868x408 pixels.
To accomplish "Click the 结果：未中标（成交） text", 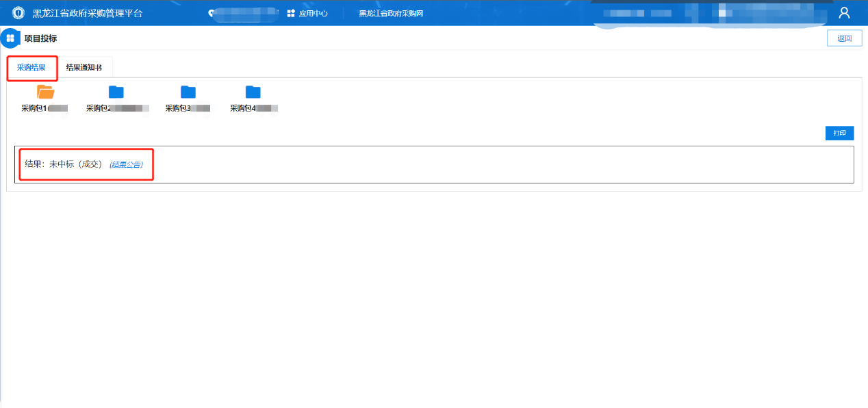I will [x=64, y=164].
